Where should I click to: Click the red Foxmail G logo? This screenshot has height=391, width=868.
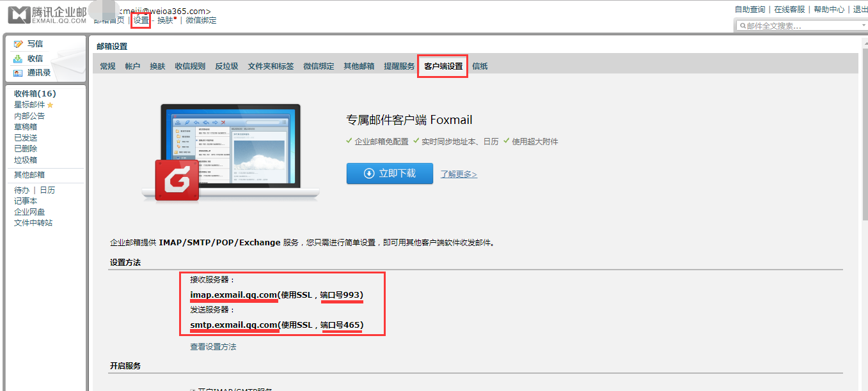(178, 181)
